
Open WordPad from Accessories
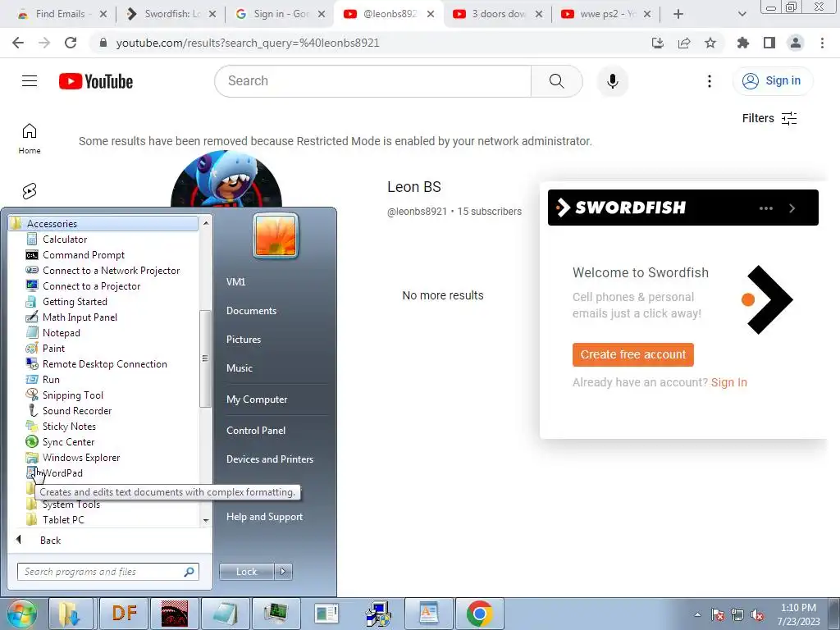(62, 472)
